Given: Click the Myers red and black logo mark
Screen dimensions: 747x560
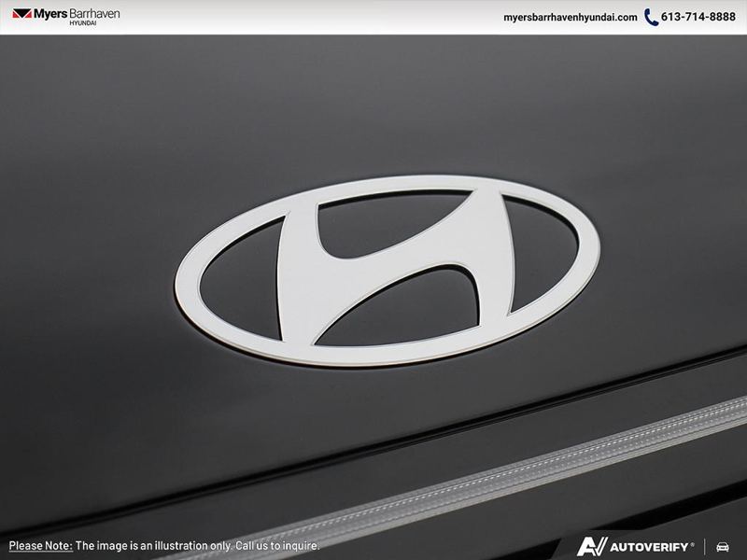Looking at the screenshot, I should 21,14.
